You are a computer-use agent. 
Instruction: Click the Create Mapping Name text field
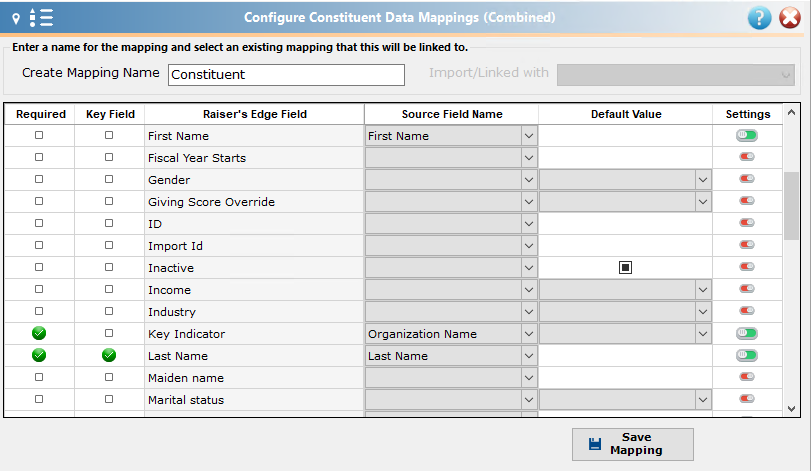tap(286, 74)
